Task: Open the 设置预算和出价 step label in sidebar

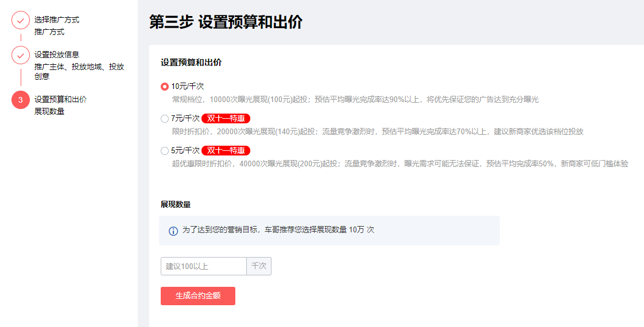Action: pyautogui.click(x=60, y=99)
